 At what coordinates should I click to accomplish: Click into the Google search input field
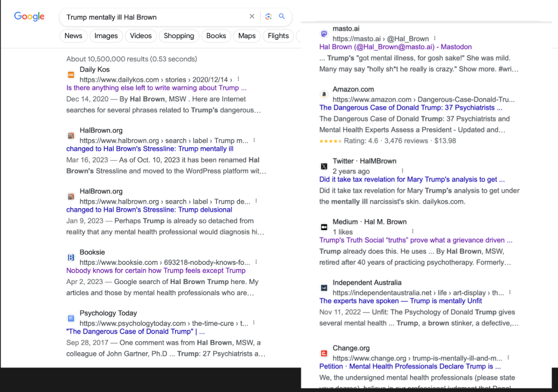pyautogui.click(x=153, y=17)
